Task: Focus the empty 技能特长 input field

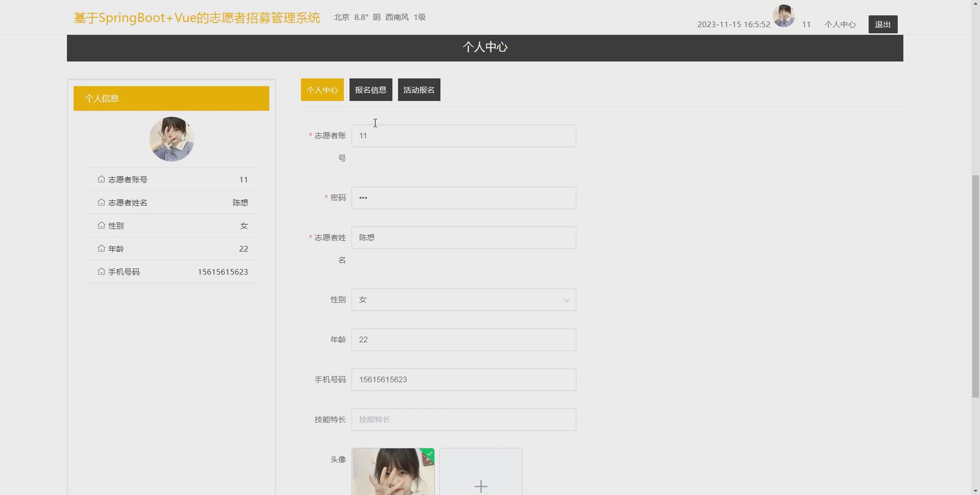Action: click(463, 419)
